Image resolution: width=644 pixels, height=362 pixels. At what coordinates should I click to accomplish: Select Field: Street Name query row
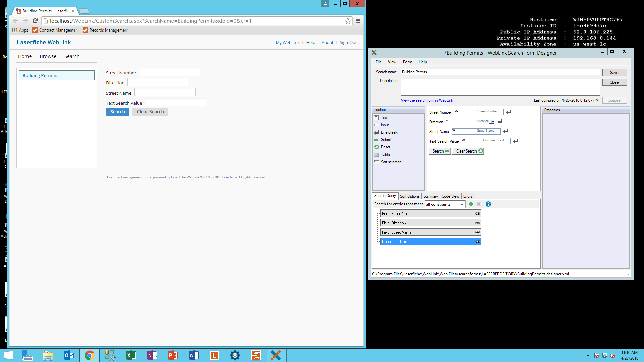pyautogui.click(x=430, y=232)
